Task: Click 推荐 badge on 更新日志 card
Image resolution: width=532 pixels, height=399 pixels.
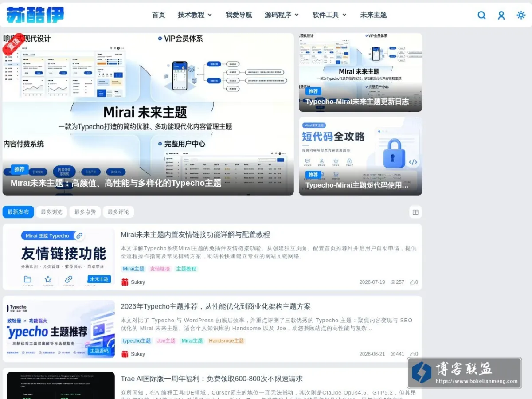Action: pyautogui.click(x=313, y=91)
